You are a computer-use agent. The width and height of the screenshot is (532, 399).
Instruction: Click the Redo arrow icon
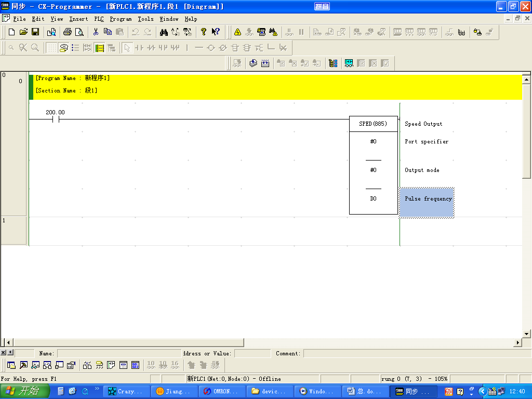(x=148, y=32)
